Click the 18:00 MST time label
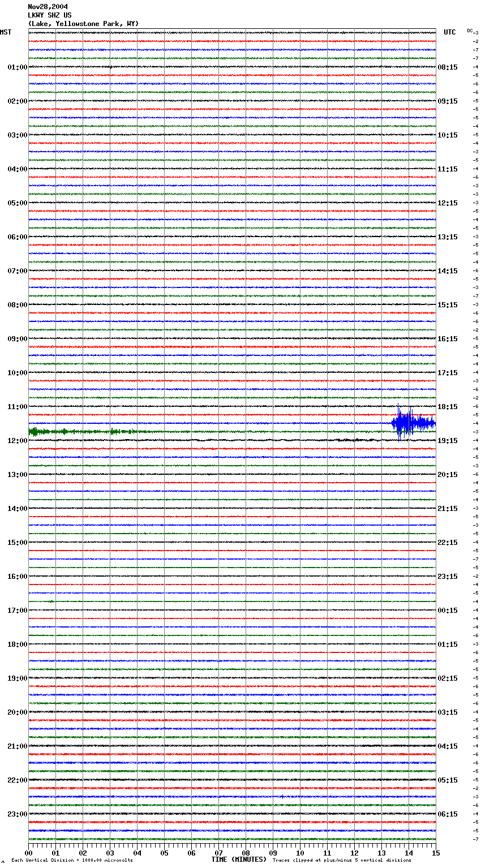The image size is (481, 868). click(x=18, y=644)
